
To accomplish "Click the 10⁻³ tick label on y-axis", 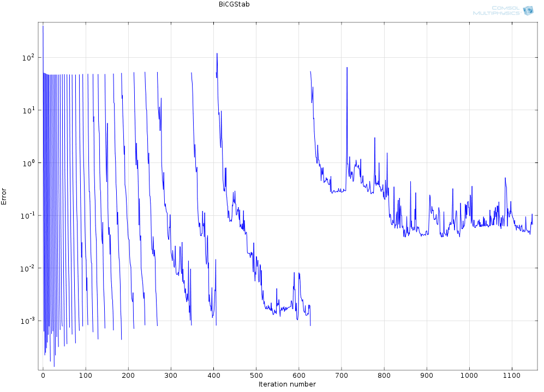I will [x=28, y=321].
